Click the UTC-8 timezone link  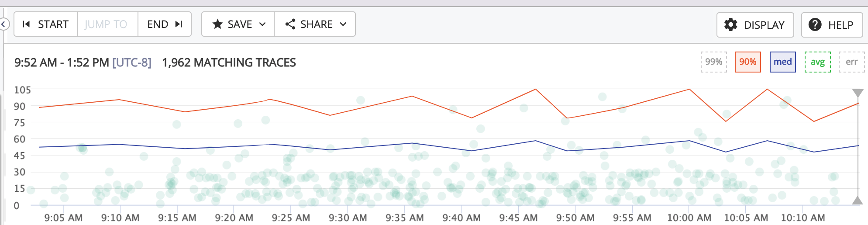132,62
